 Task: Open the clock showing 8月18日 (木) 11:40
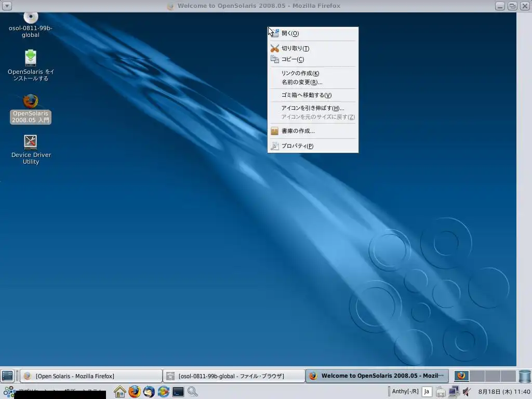pyautogui.click(x=504, y=392)
